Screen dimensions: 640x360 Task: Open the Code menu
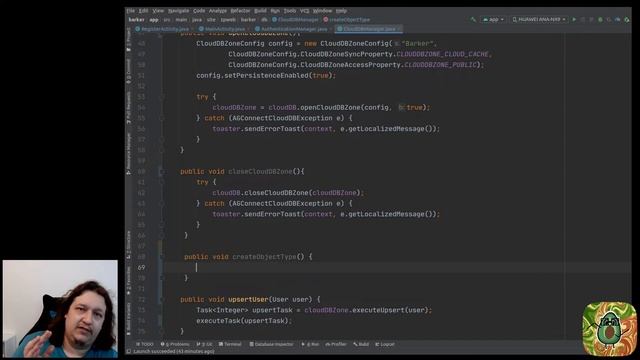point(199,11)
